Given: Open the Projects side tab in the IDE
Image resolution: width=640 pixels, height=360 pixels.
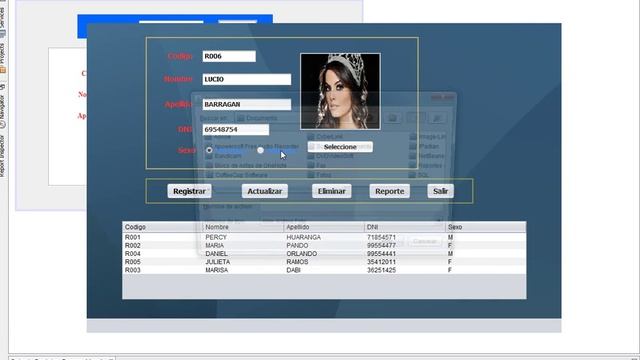Looking at the screenshot, I should 2,58.
